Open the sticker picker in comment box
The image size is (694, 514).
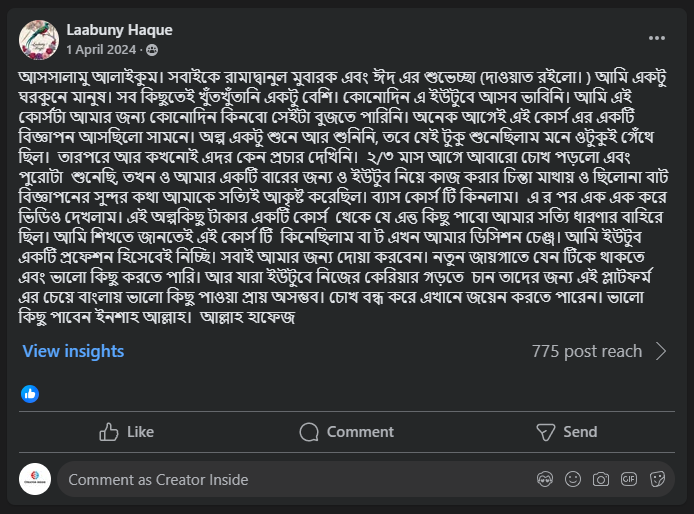click(657, 480)
